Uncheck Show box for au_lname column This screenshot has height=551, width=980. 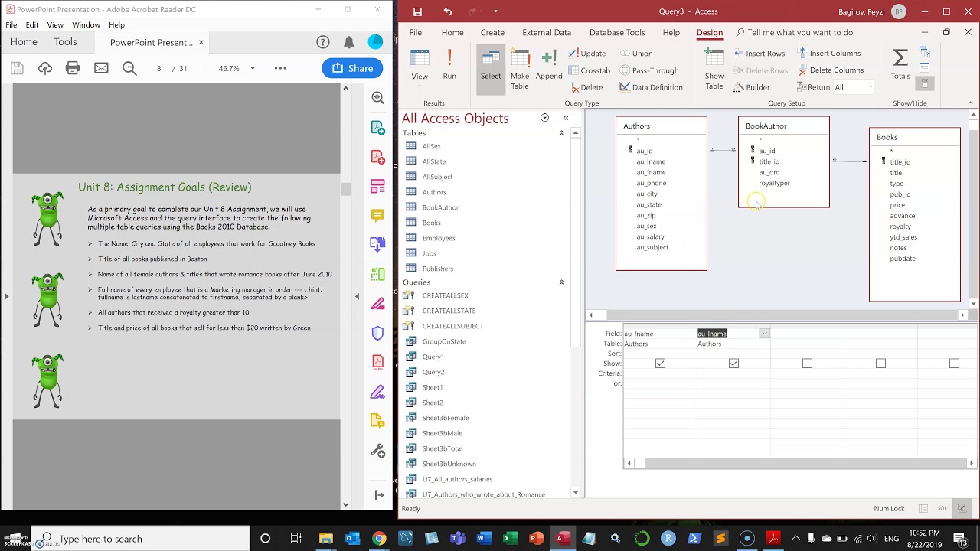733,364
